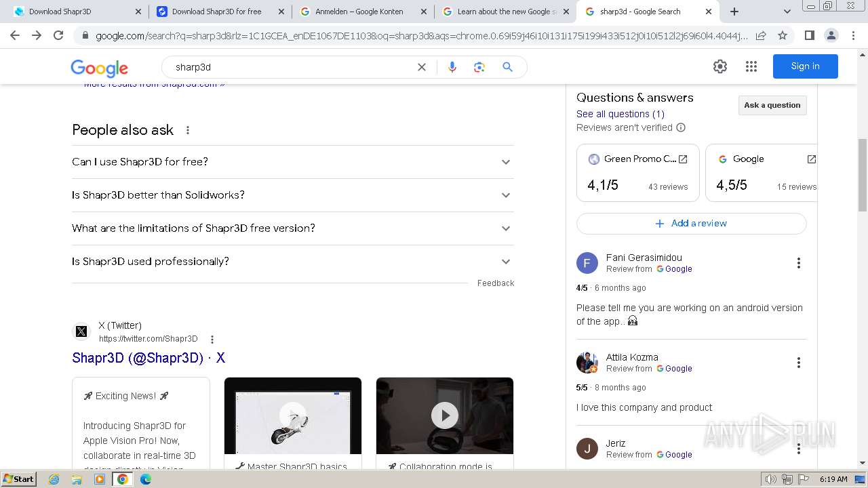This screenshot has height=488, width=868.
Task: Open Green Promo C... reviews card
Action: [x=637, y=173]
